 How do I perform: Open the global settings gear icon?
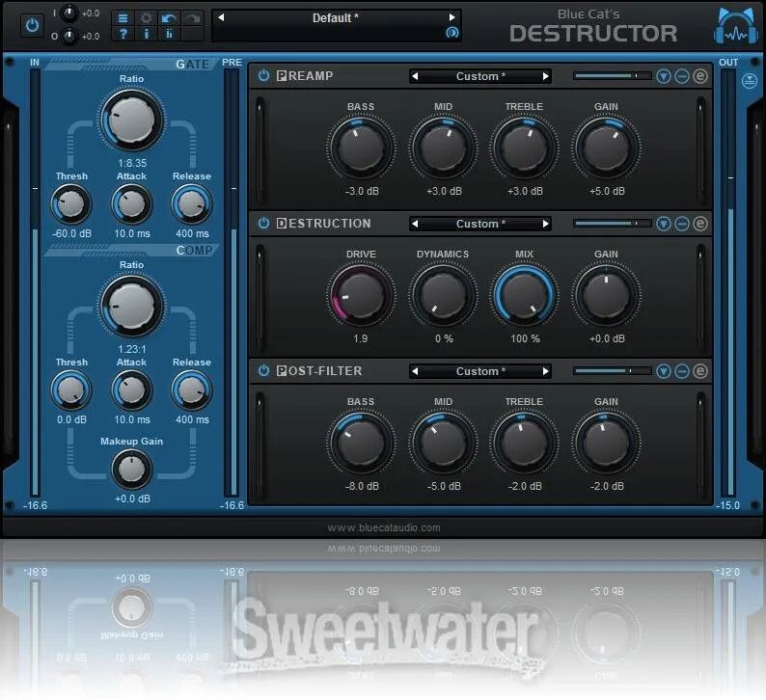tap(146, 18)
